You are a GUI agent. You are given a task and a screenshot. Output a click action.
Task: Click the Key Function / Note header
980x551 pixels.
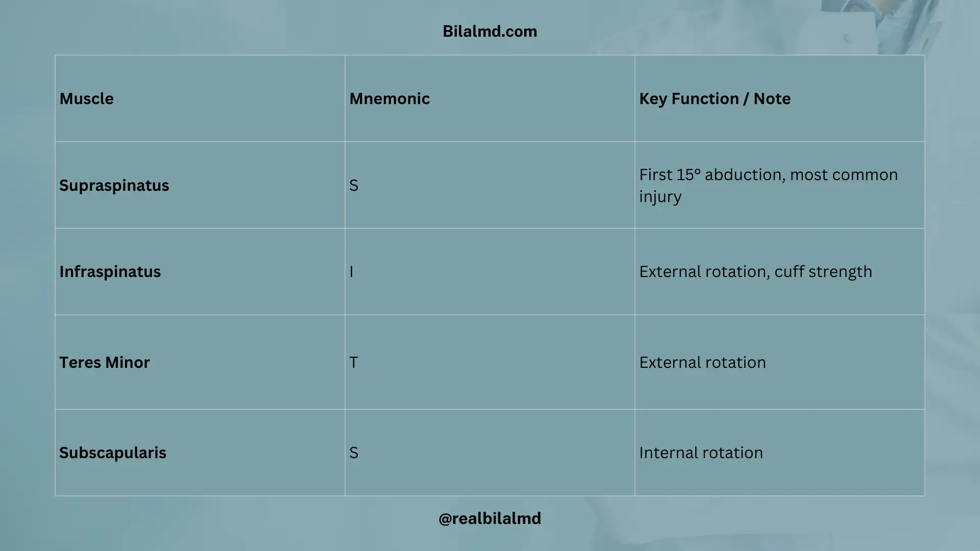pyautogui.click(x=715, y=98)
